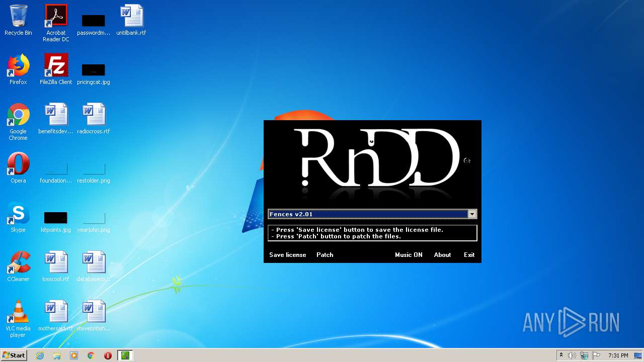Viewport: 644px width, 362px height.
Task: Open Opera from the taskbar
Action: [x=108, y=355]
